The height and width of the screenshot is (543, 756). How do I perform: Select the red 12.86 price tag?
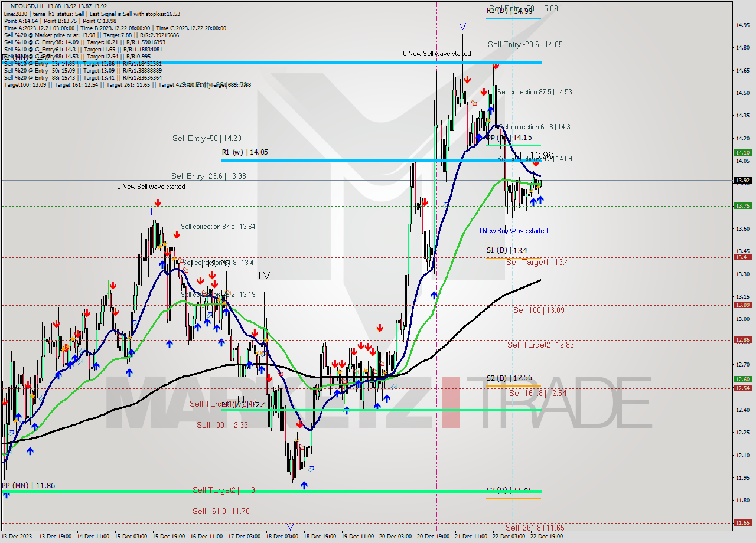point(742,339)
